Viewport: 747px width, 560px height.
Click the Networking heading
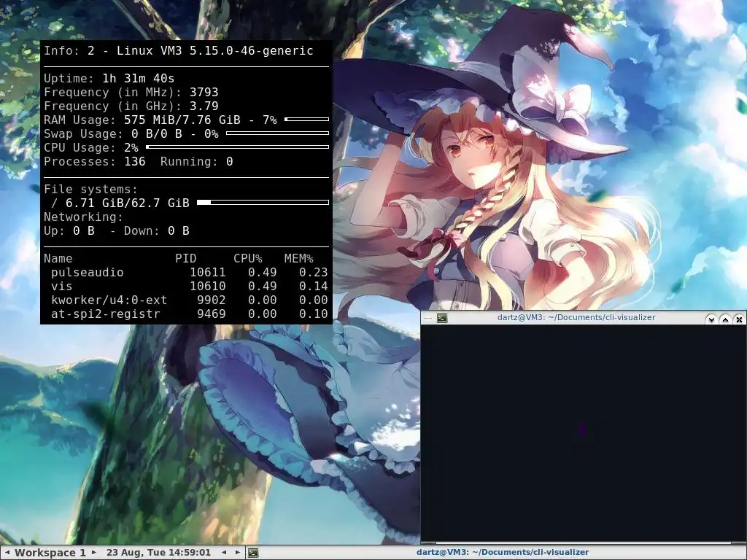pos(83,217)
